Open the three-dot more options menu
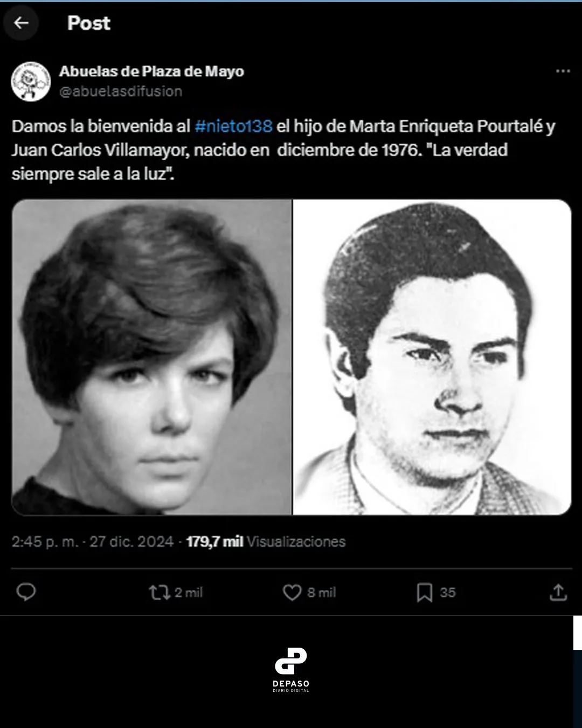 click(563, 71)
